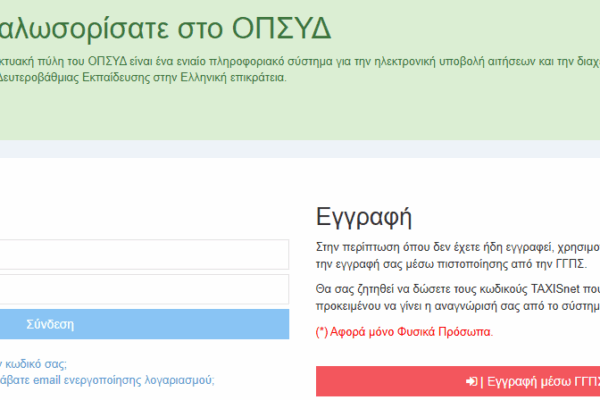Click the red asterisk (*) before Αφορά
Image resolution: width=600 pixels, height=400 pixels.
point(321,332)
